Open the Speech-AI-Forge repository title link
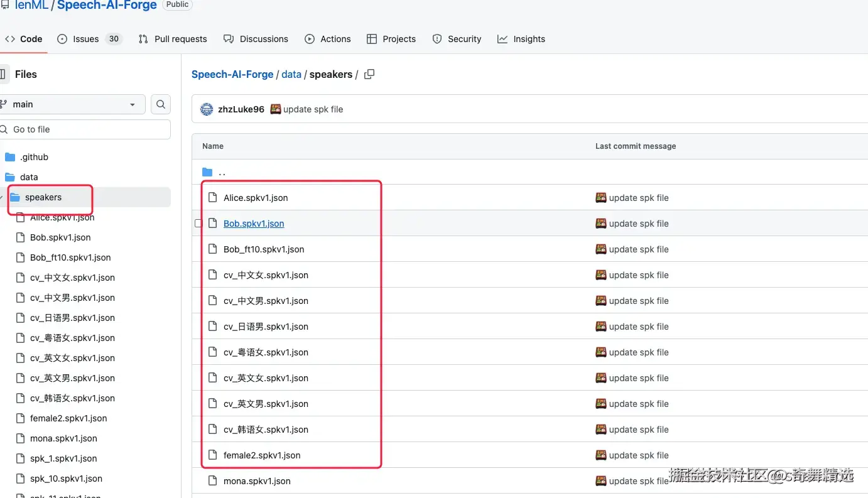This screenshot has height=498, width=868. 107,5
